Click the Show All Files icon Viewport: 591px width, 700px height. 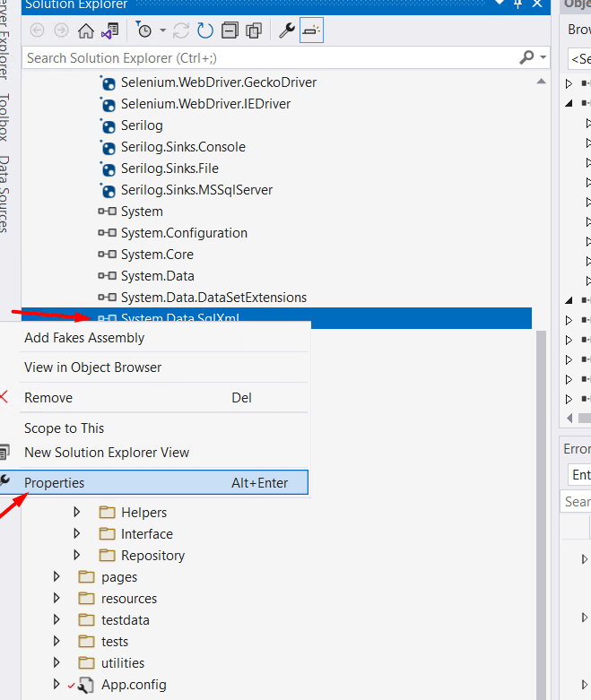coord(254,30)
